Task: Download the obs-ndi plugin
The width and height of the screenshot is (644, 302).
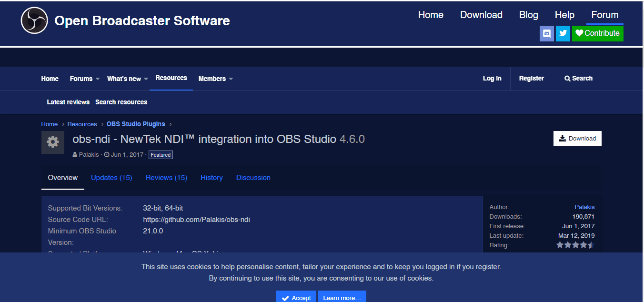Action: tap(577, 139)
